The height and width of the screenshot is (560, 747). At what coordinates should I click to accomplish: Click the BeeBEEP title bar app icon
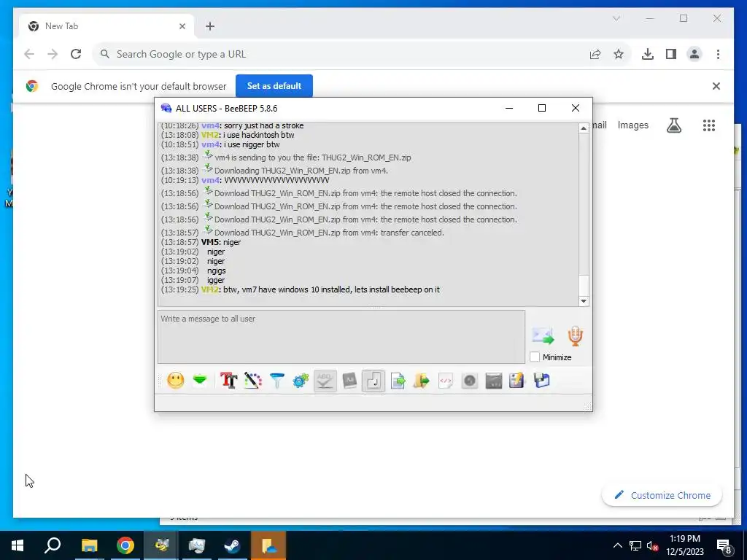166,108
